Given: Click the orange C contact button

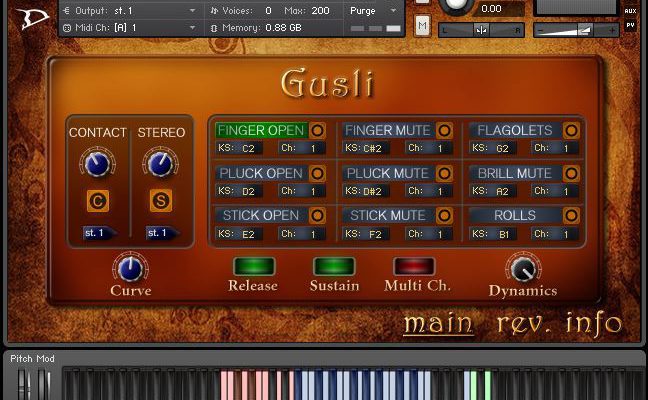Looking at the screenshot, I should [97, 200].
